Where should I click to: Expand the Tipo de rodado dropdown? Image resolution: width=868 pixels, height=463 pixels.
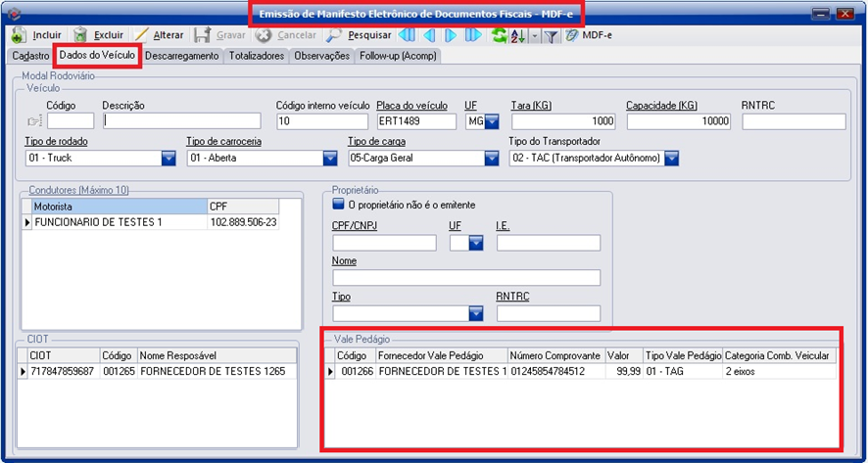[x=168, y=159]
